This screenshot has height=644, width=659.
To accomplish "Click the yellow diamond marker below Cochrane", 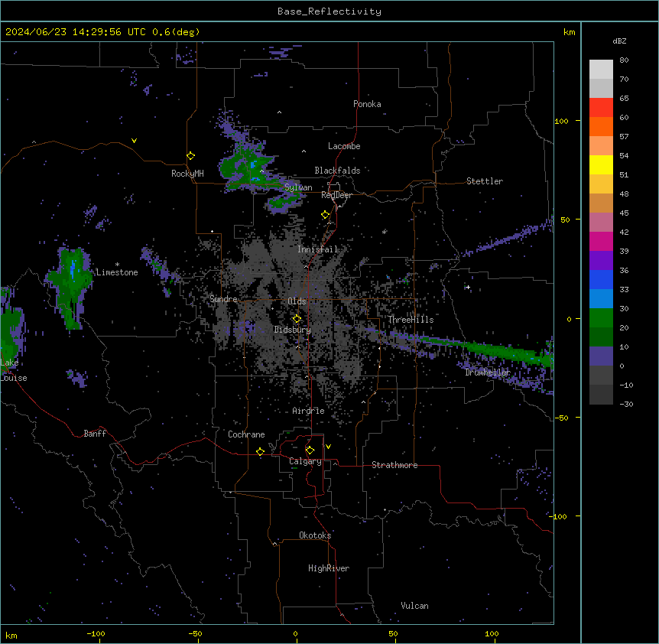I will coord(260,451).
